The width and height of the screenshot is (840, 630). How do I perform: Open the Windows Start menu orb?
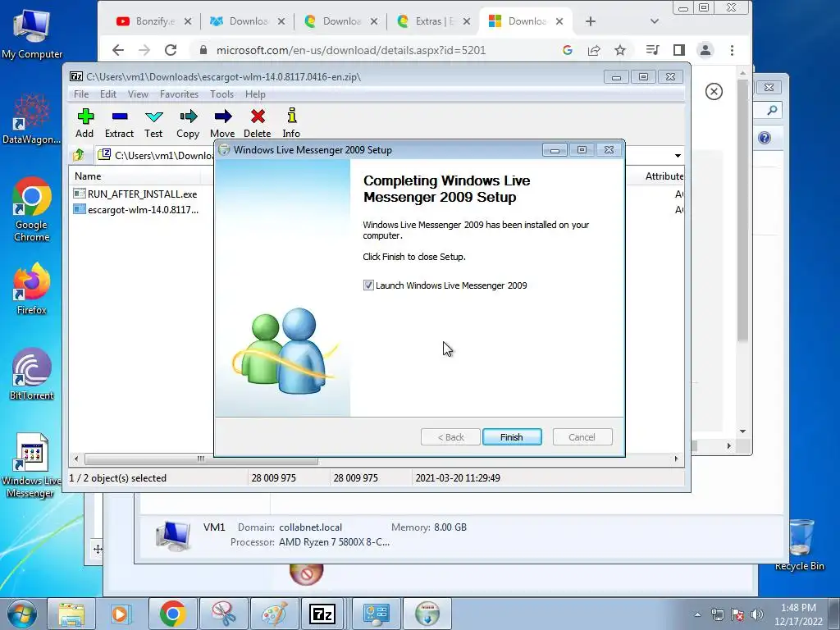coord(21,614)
